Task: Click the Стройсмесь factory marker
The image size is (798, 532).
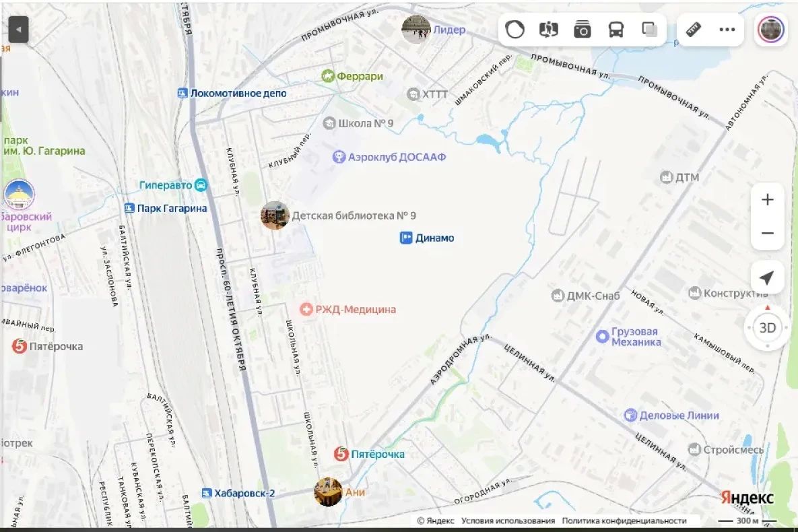Action: click(694, 450)
